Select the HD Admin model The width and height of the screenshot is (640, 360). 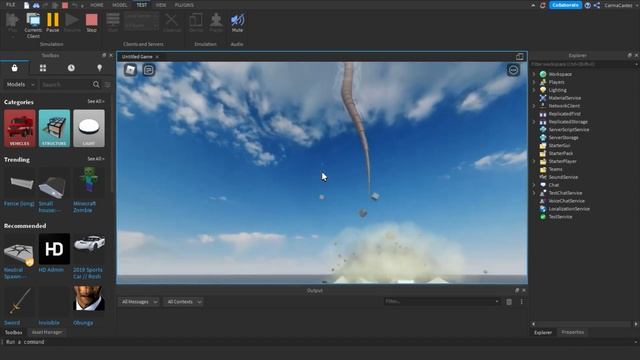pos(54,253)
